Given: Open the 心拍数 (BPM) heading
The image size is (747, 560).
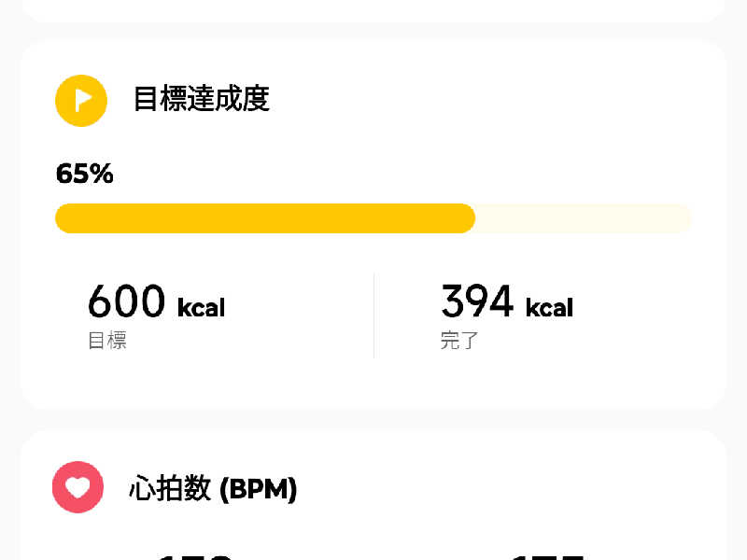Looking at the screenshot, I should pyautogui.click(x=213, y=488).
